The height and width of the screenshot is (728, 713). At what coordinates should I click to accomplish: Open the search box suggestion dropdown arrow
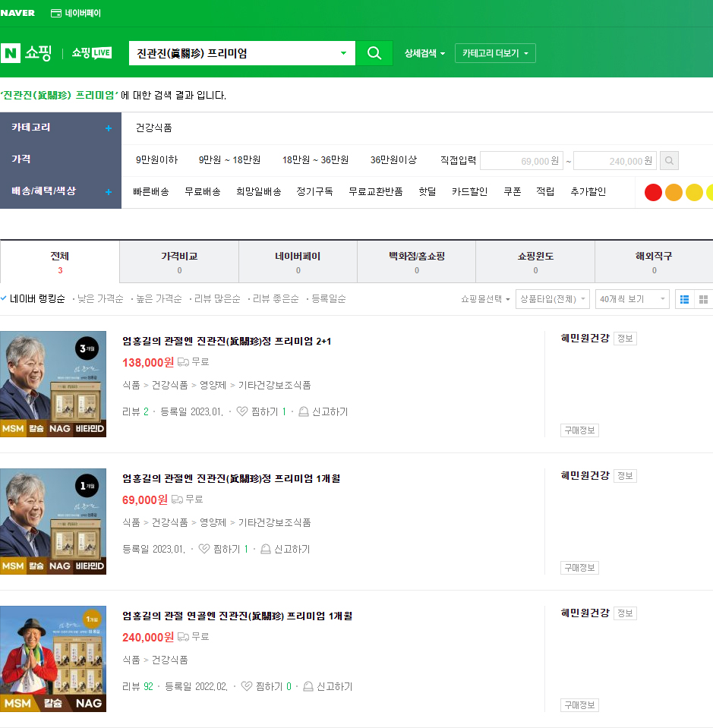coord(343,53)
